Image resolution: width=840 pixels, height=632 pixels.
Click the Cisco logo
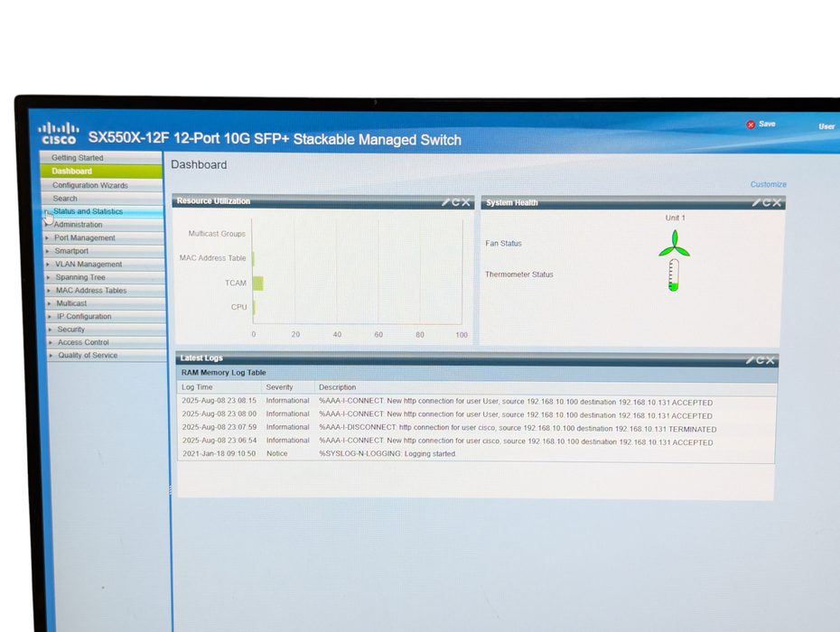(59, 134)
